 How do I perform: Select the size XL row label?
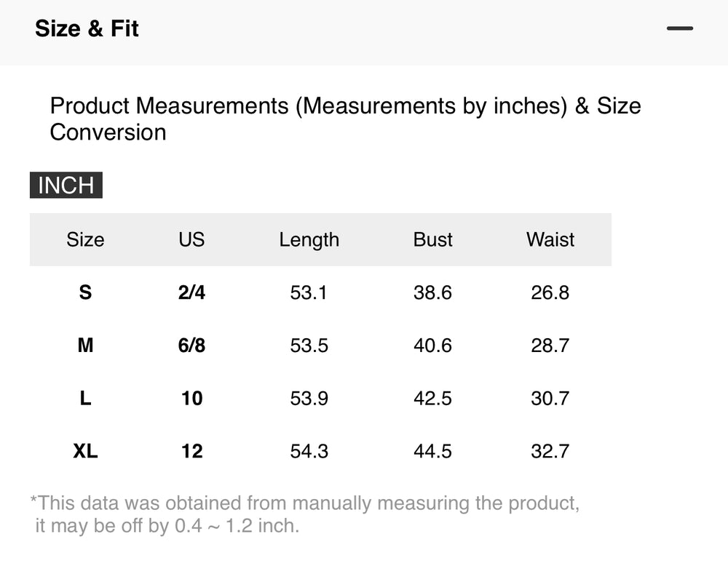pyautogui.click(x=85, y=451)
